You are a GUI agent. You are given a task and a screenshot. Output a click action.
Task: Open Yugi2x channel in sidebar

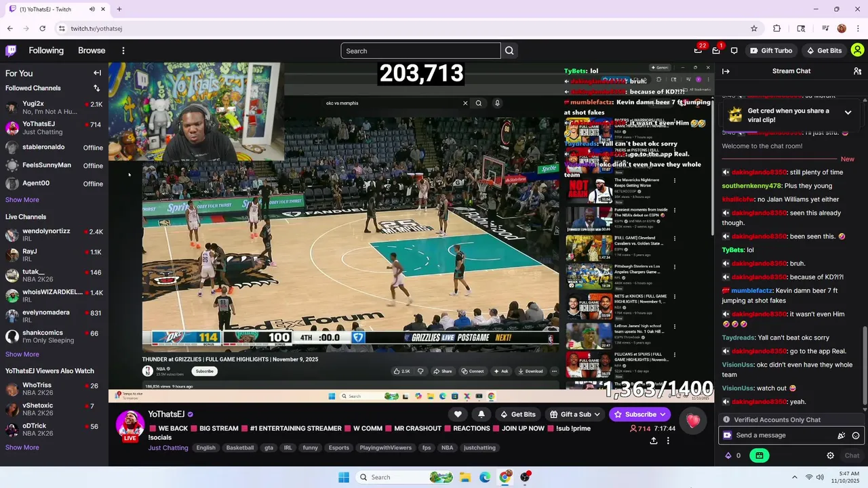pos(54,107)
